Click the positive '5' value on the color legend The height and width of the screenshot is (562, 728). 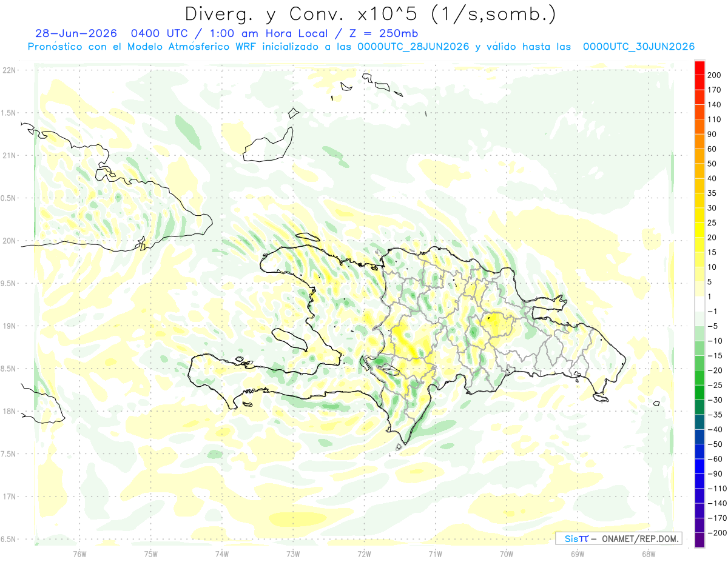point(710,282)
